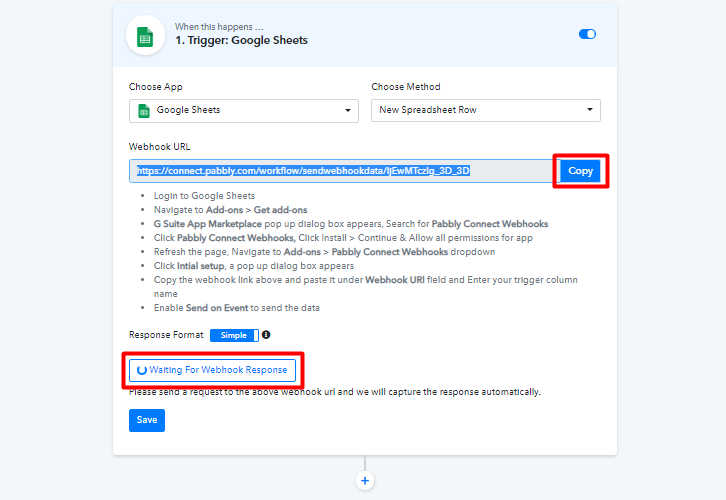Viewport: 726px width, 500px height.
Task: Click the 'Webhook URL' field label
Action: pos(159,147)
